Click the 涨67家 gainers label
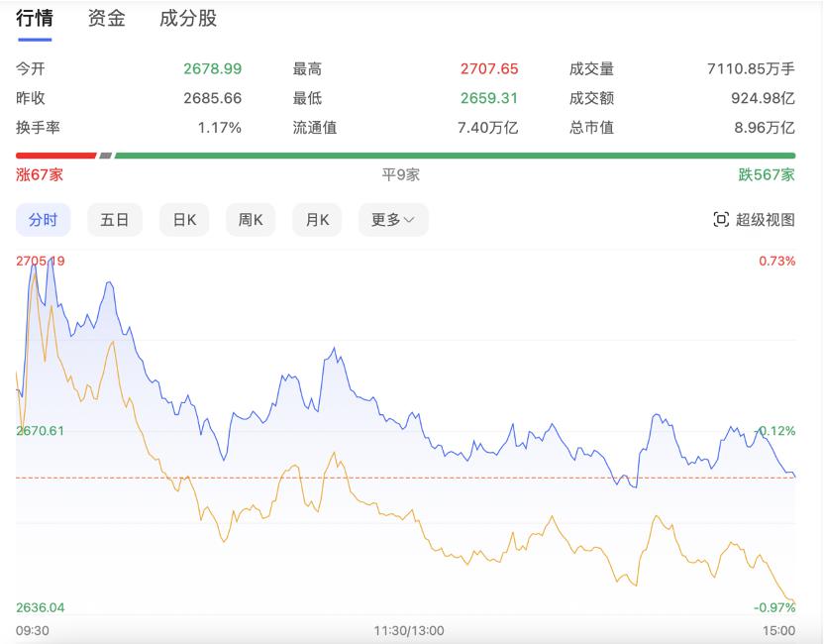Screen dimensions: 824x644 40,174
